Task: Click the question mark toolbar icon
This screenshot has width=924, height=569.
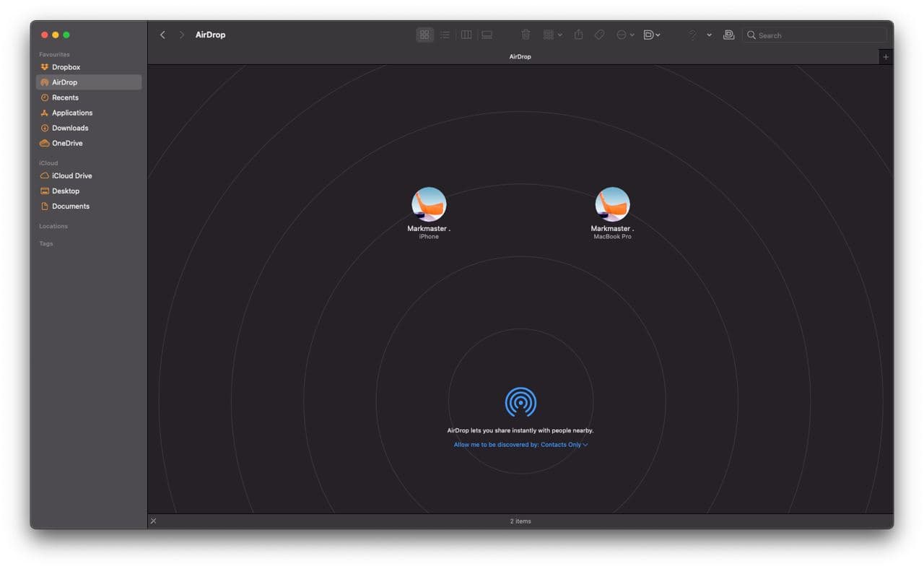Action: click(x=692, y=35)
